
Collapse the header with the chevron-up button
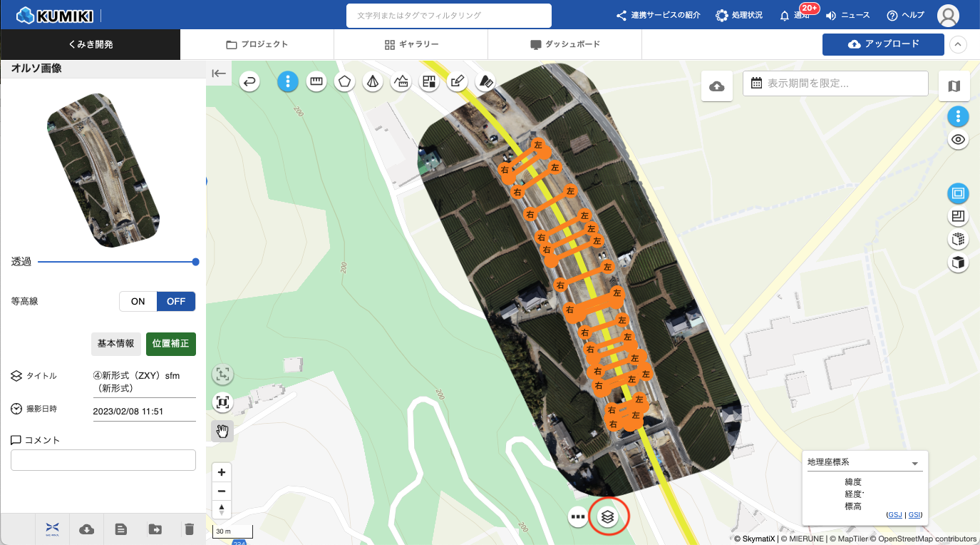point(958,44)
